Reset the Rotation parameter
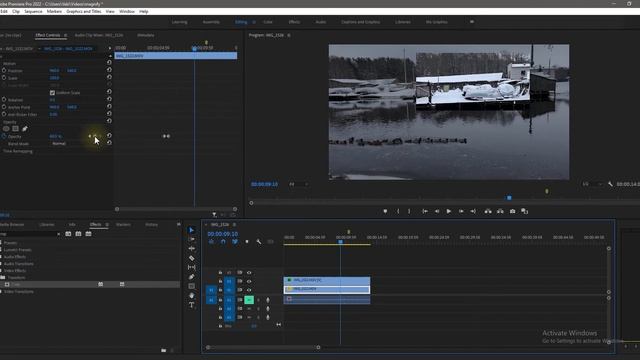The height and width of the screenshot is (360, 640). pyautogui.click(x=109, y=99)
